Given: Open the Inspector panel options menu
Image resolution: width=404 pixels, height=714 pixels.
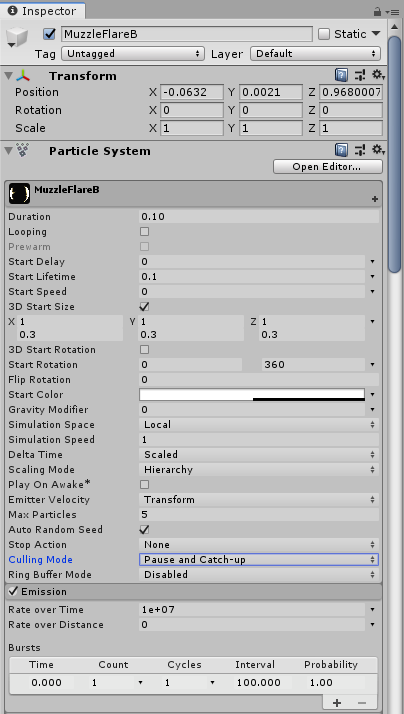Looking at the screenshot, I should [392, 11].
